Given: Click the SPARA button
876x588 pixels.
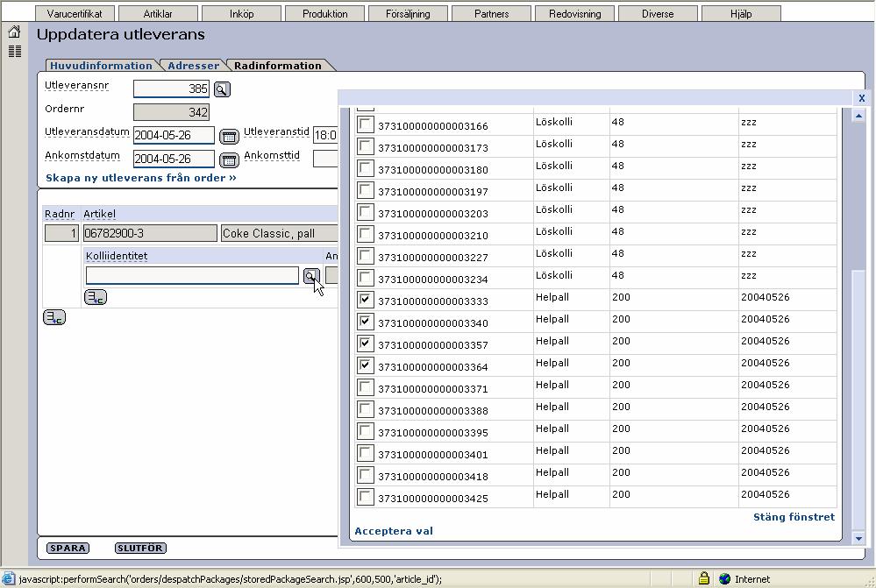Looking at the screenshot, I should [68, 548].
